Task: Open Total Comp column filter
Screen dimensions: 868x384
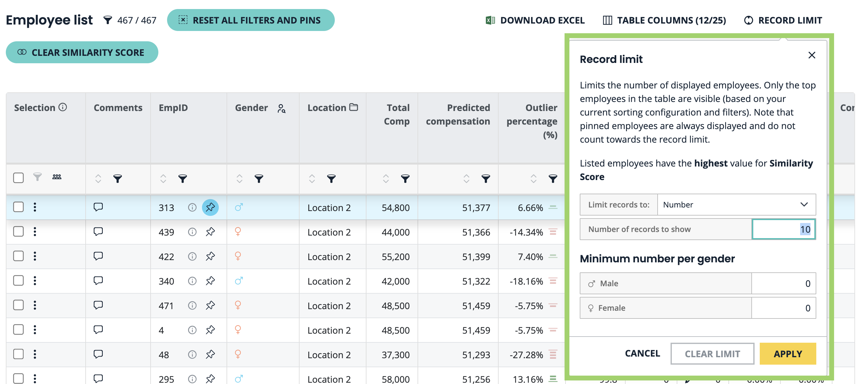Action: pyautogui.click(x=405, y=178)
